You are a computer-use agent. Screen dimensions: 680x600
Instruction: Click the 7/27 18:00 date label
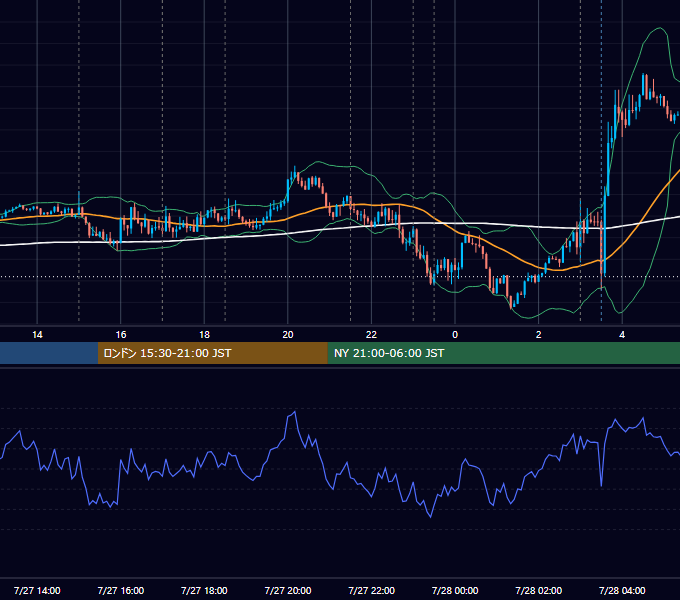tap(204, 590)
